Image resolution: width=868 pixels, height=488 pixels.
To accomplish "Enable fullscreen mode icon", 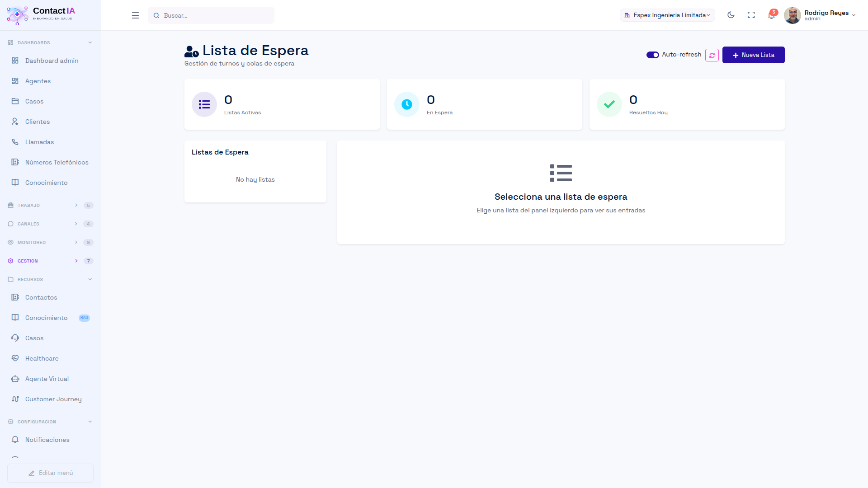I will point(751,15).
